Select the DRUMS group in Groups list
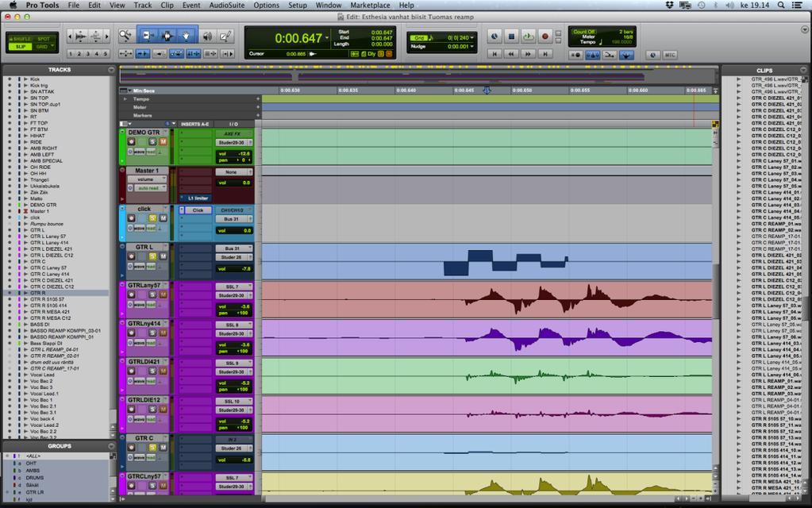Screen dimensions: 812x508 [x=35, y=478]
